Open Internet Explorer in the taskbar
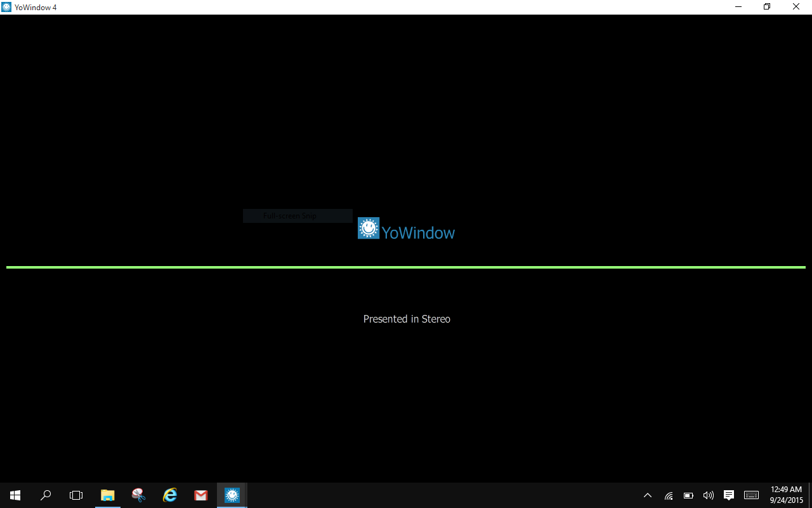The image size is (812, 508). 170,495
